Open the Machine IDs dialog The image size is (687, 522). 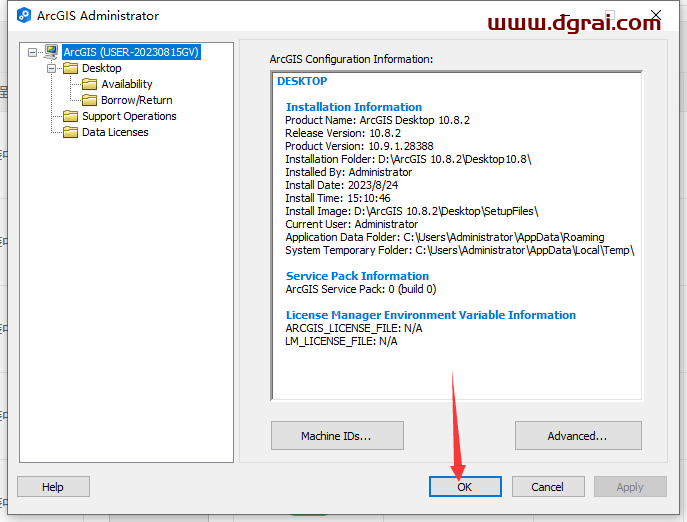337,436
